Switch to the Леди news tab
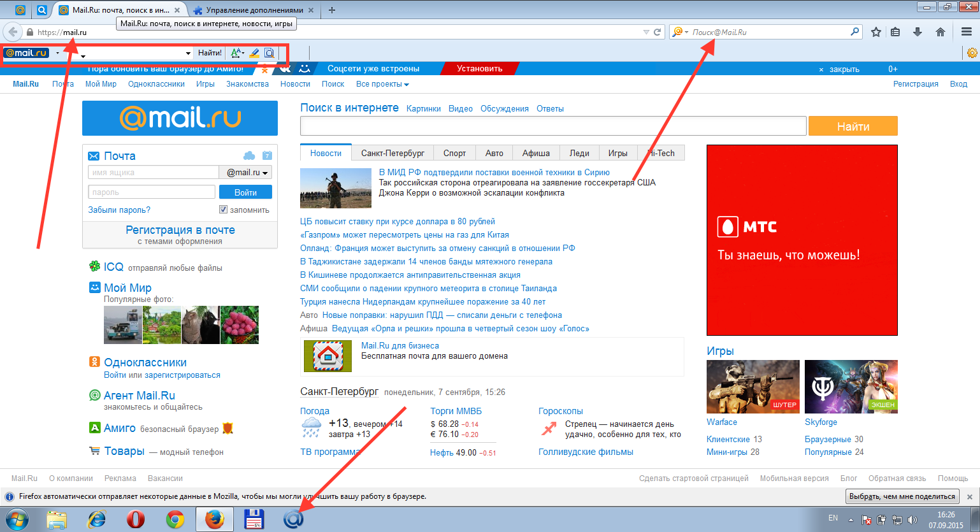The height and width of the screenshot is (532, 980). coord(579,153)
